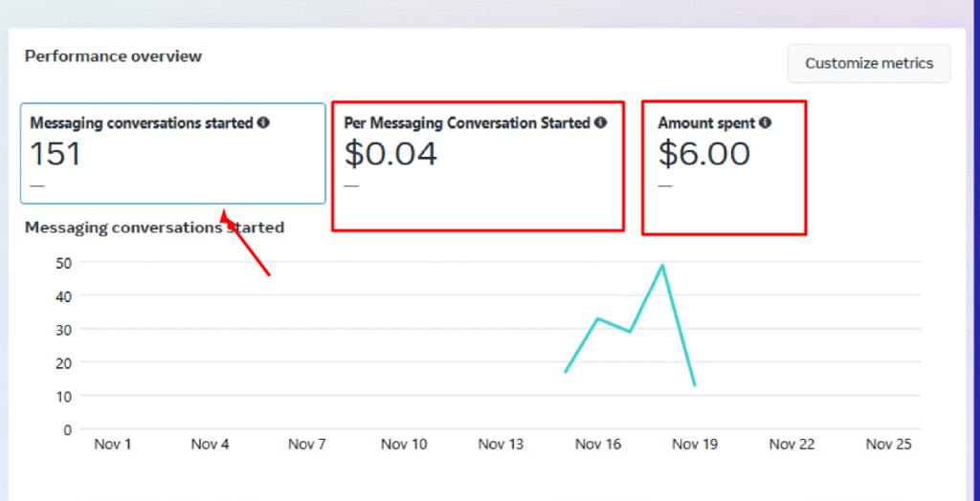980x501 pixels.
Task: Click the highest peak on the chart line
Action: coord(661,265)
